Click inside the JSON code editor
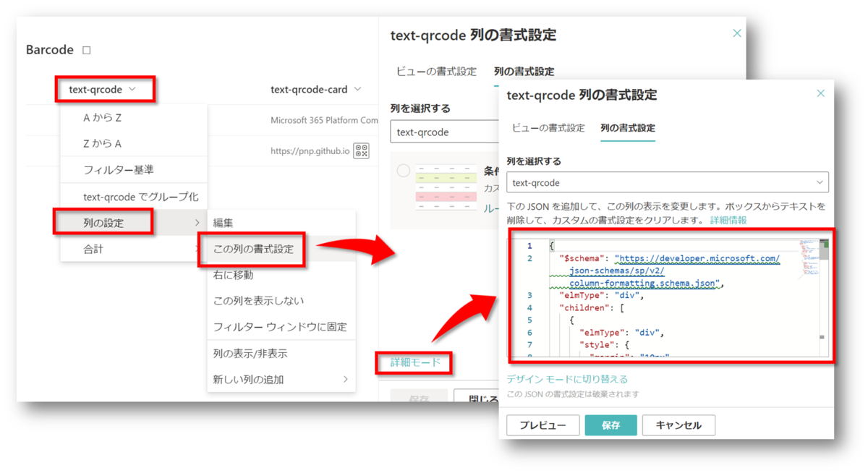 coord(651,318)
